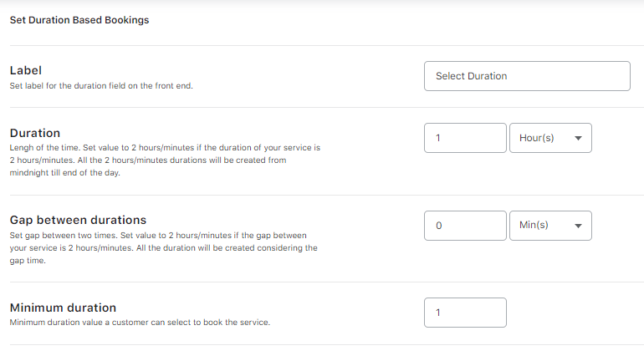Click the Minimum duration number field
Viewport: 644px width, 351px height.
point(465,313)
